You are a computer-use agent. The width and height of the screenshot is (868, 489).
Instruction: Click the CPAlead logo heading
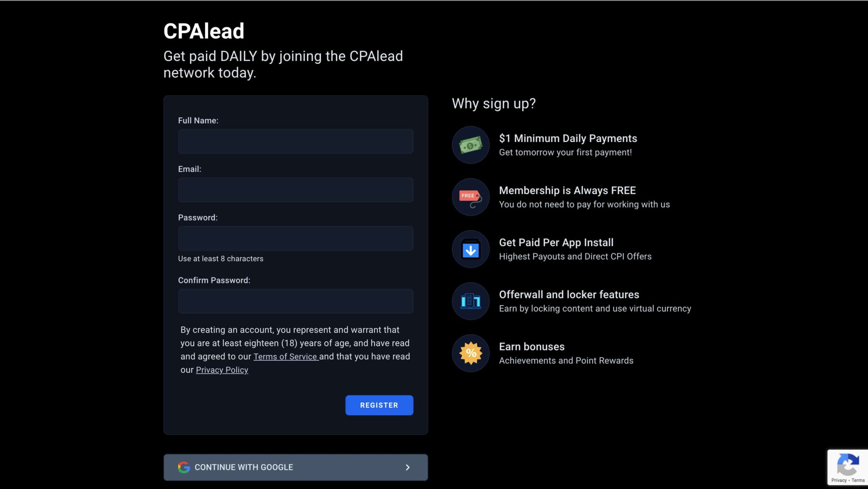click(x=204, y=30)
